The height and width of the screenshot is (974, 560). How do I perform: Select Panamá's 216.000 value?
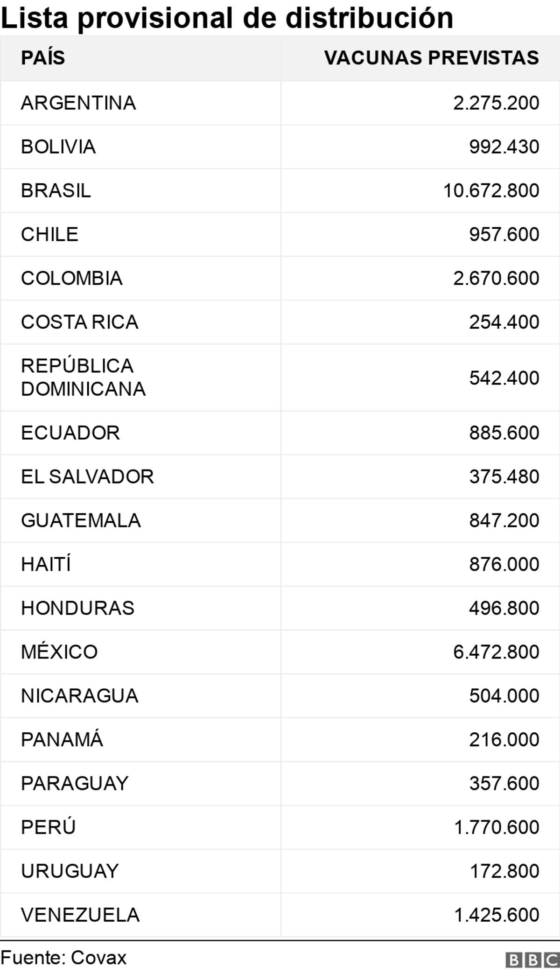(504, 739)
